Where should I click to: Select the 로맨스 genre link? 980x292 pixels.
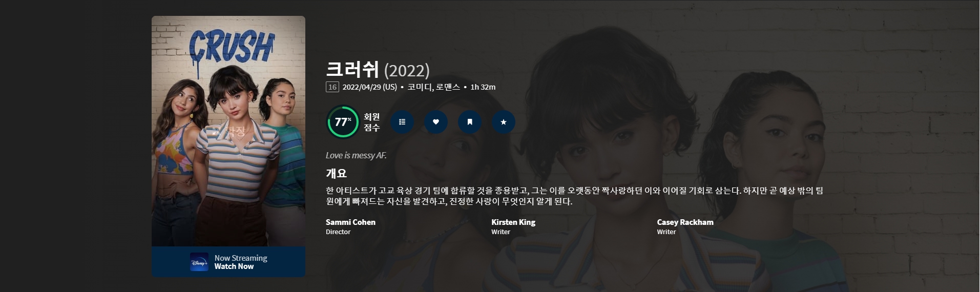pyautogui.click(x=448, y=87)
